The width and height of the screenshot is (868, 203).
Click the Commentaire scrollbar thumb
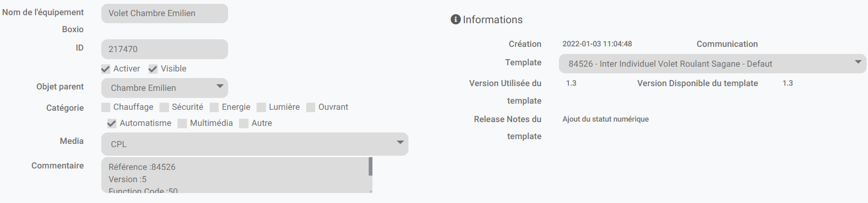[x=371, y=167]
